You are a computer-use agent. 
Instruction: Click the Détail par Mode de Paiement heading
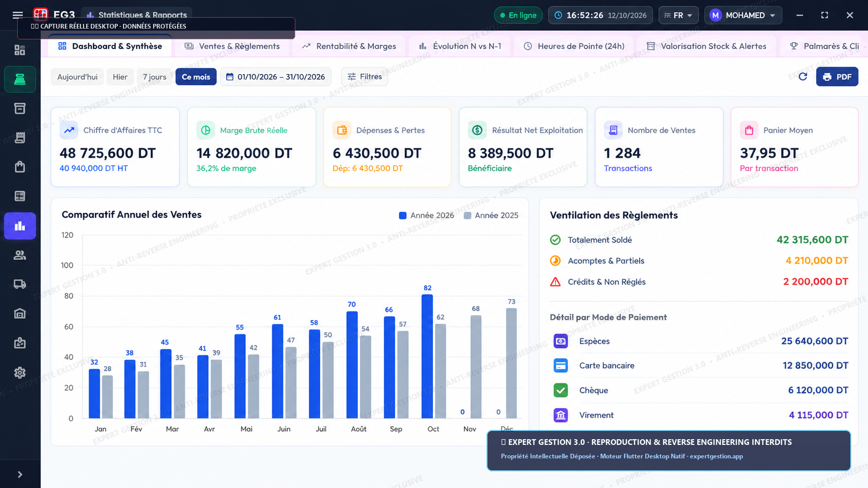[x=608, y=317]
